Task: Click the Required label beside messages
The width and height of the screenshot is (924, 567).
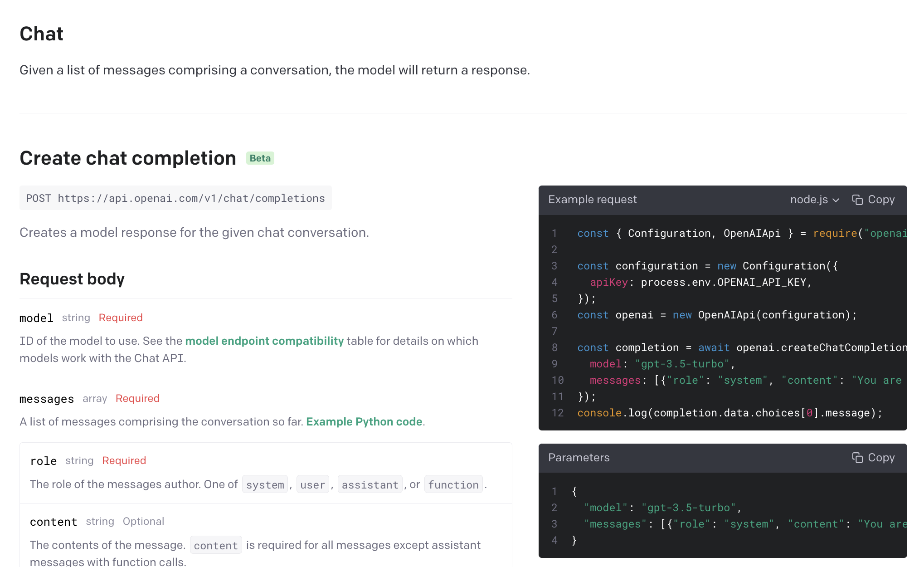Action: click(x=137, y=399)
